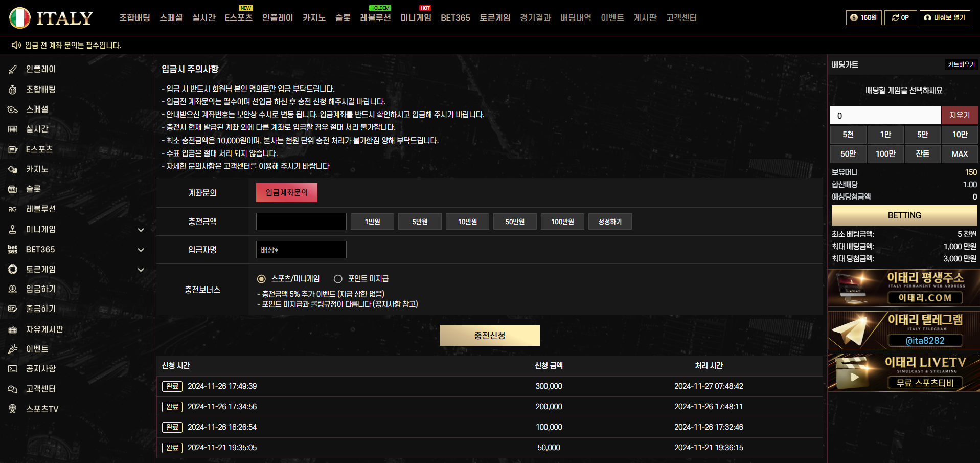
Task: Click the red 지우기 button
Action: point(960,115)
